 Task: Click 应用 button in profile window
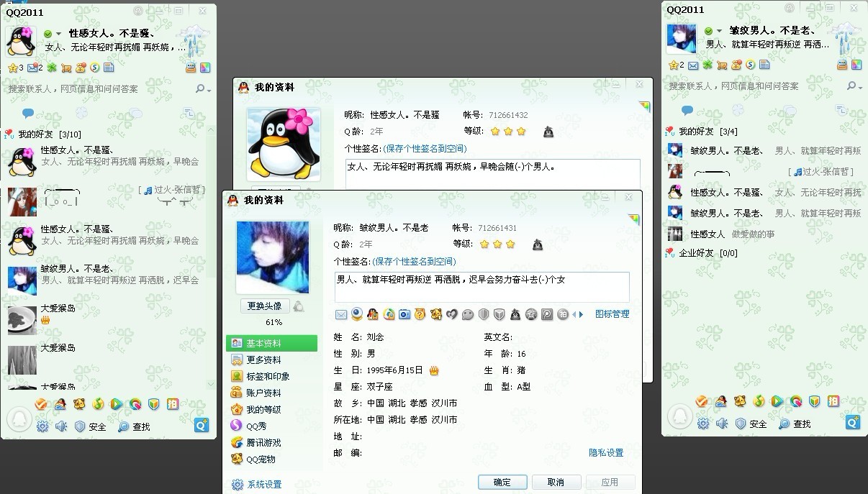click(610, 482)
